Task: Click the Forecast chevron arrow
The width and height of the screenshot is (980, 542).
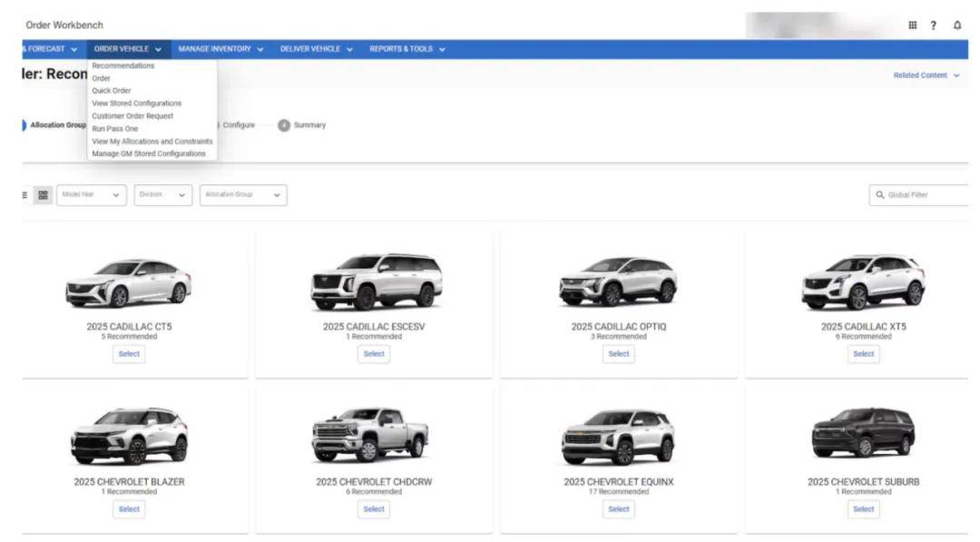Action: [x=73, y=49]
